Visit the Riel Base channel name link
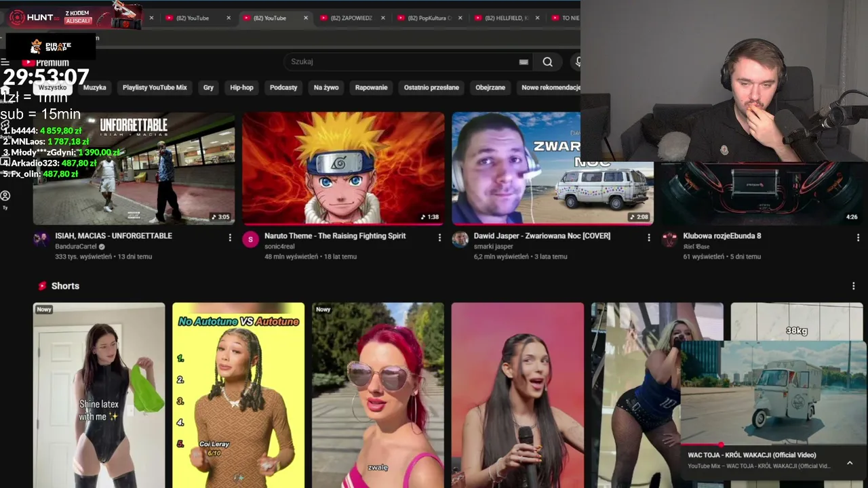This screenshot has height=488, width=868. tap(696, 247)
